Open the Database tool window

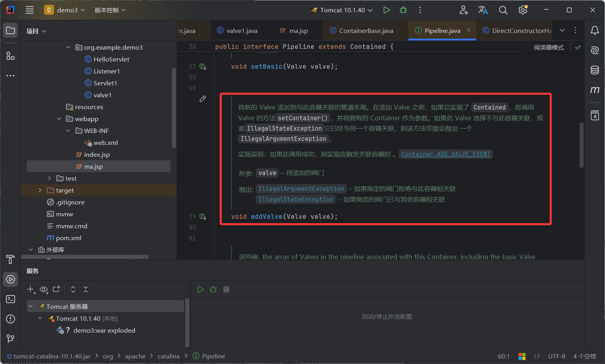pyautogui.click(x=595, y=70)
